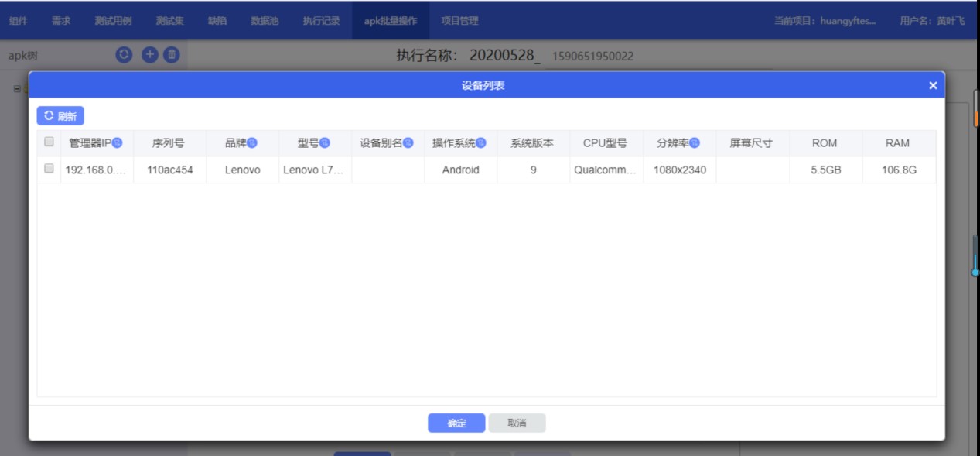Open the 型号 column filter icon
The width and height of the screenshot is (980, 456).
(325, 143)
